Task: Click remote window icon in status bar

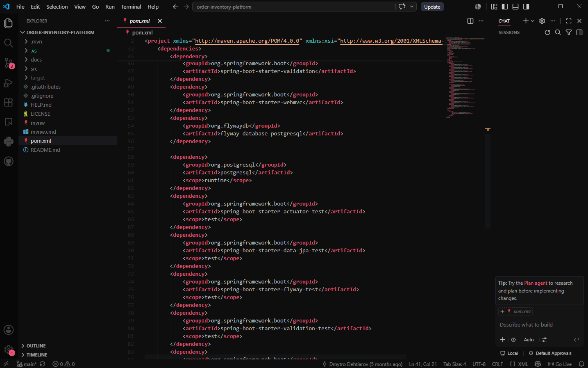Action: click(x=6, y=364)
